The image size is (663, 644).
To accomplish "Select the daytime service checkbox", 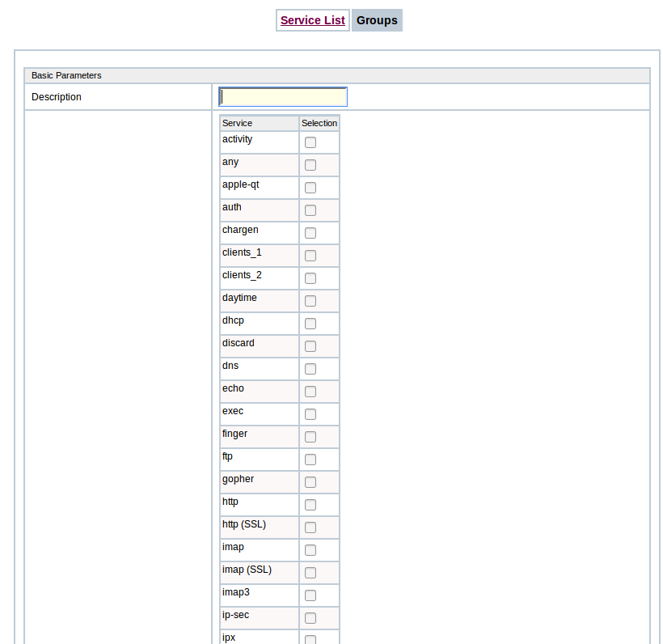I will (x=310, y=301).
